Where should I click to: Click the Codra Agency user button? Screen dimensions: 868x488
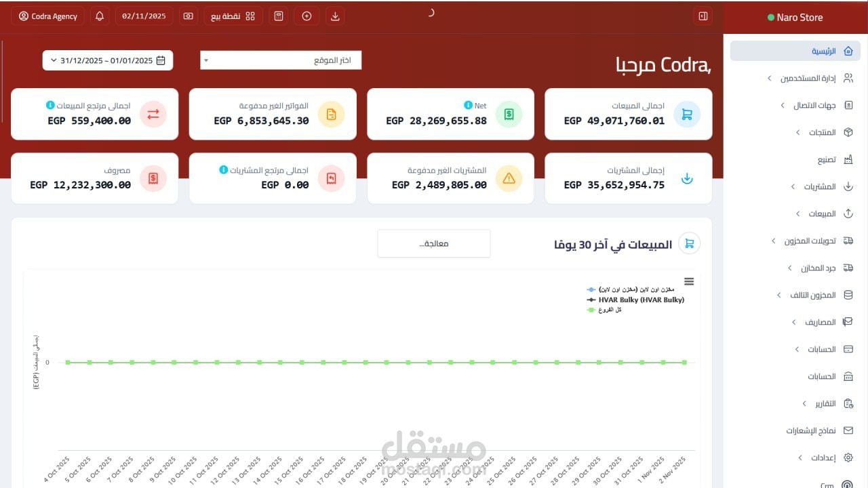coord(48,16)
